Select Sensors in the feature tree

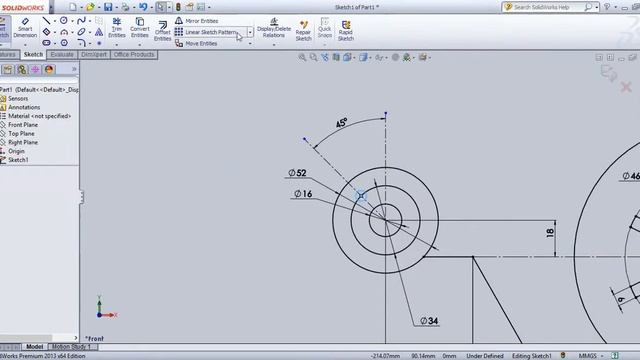(x=18, y=98)
